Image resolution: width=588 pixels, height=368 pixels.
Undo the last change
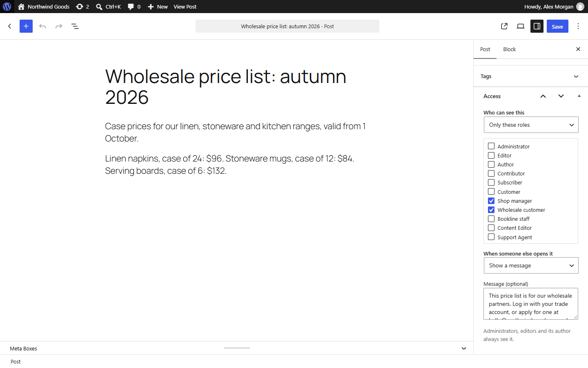click(x=42, y=26)
